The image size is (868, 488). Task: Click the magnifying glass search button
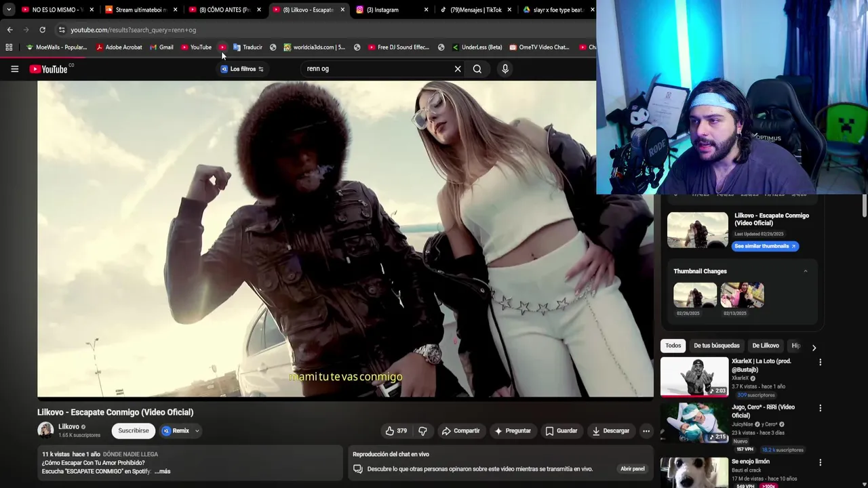click(x=477, y=68)
